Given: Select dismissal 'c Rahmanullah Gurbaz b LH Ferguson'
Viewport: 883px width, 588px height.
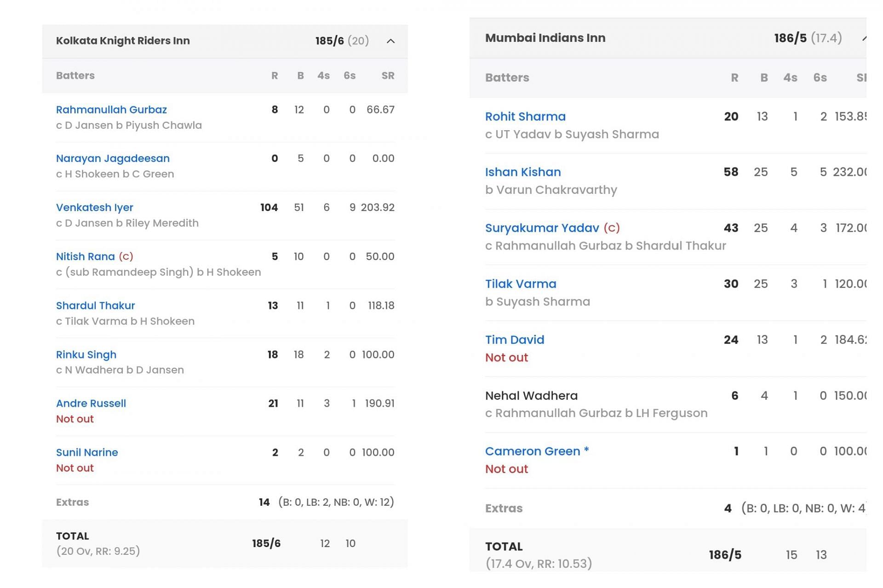Looking at the screenshot, I should (596, 413).
